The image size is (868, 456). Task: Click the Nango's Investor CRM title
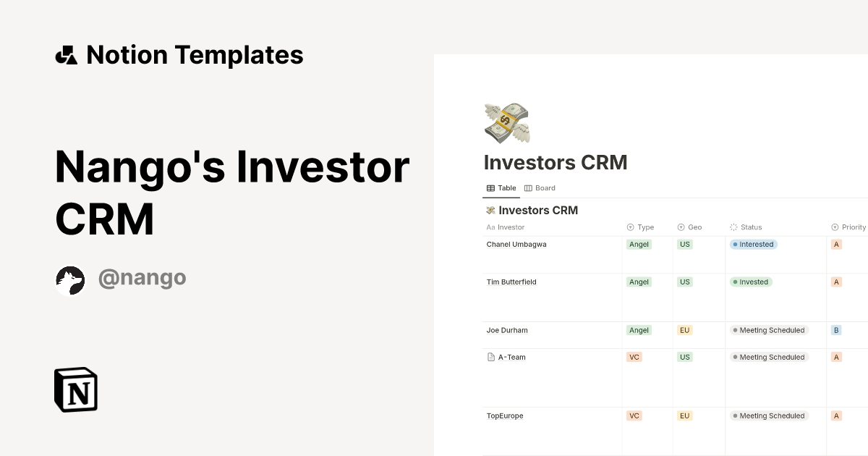[231, 192]
